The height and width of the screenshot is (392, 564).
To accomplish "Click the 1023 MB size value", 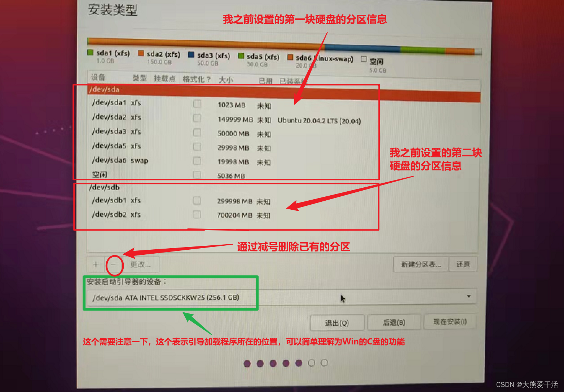I will (x=232, y=105).
